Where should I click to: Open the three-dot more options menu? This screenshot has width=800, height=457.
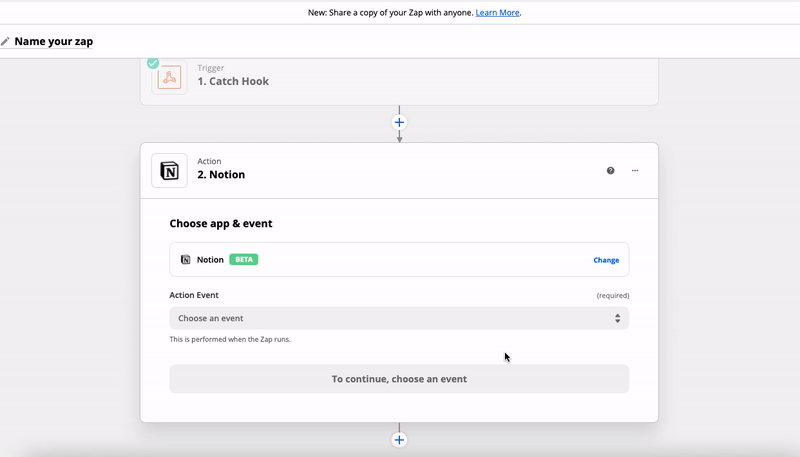point(635,170)
